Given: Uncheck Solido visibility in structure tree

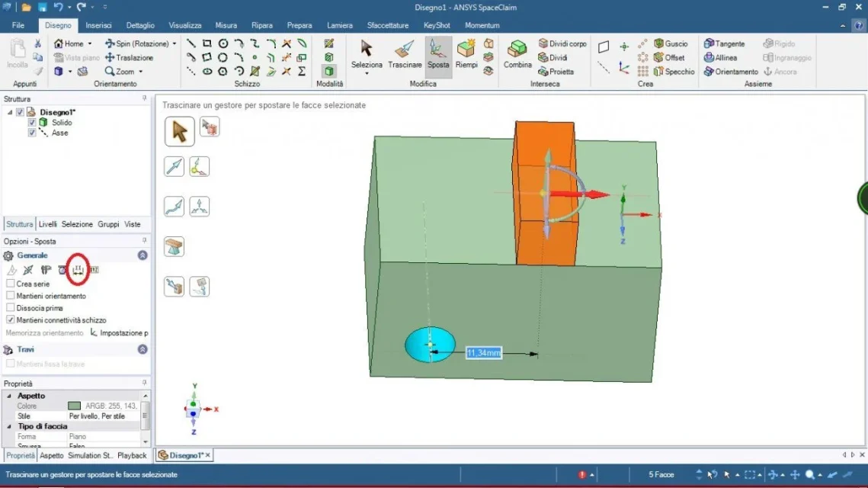Looking at the screenshot, I should coord(31,123).
